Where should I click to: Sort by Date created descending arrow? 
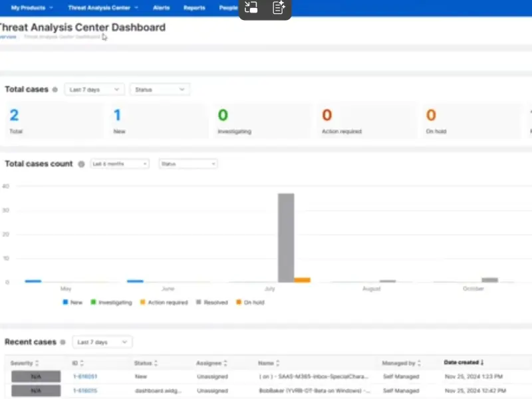pos(481,362)
